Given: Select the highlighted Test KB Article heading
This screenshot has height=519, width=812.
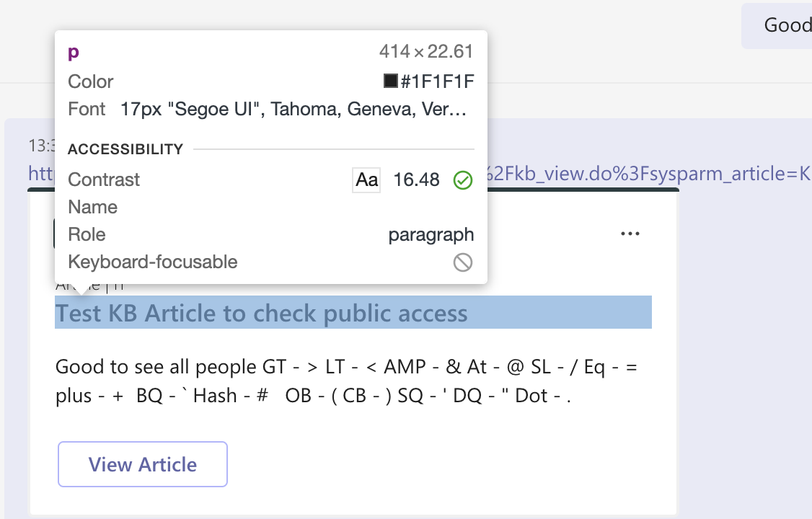Looking at the screenshot, I should point(262,312).
